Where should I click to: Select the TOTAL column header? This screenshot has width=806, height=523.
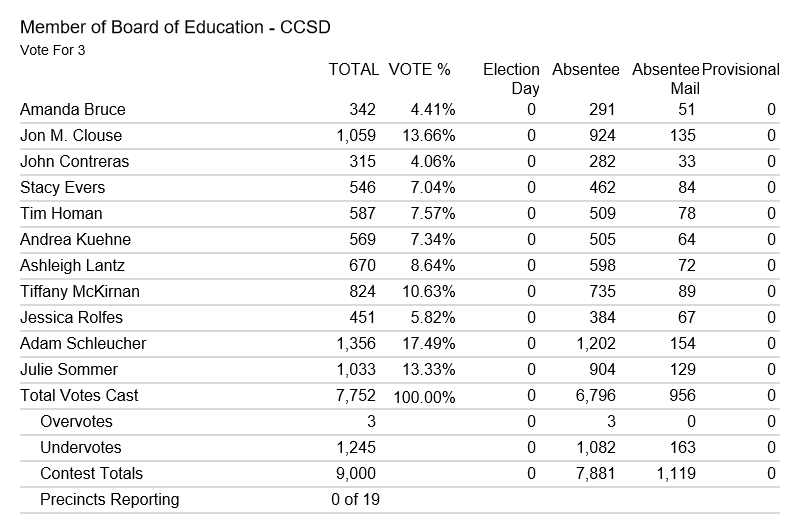353,70
